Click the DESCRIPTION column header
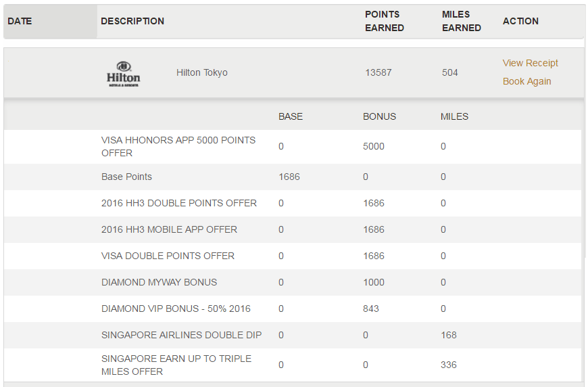 [x=132, y=22]
